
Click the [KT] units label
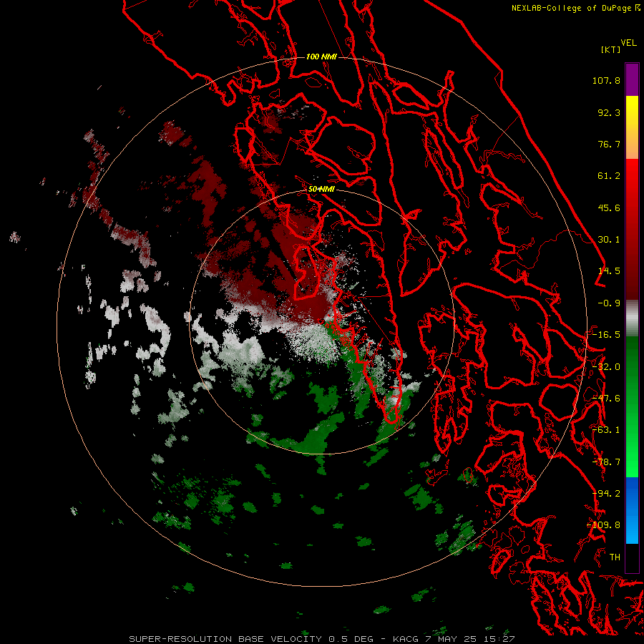pos(611,49)
